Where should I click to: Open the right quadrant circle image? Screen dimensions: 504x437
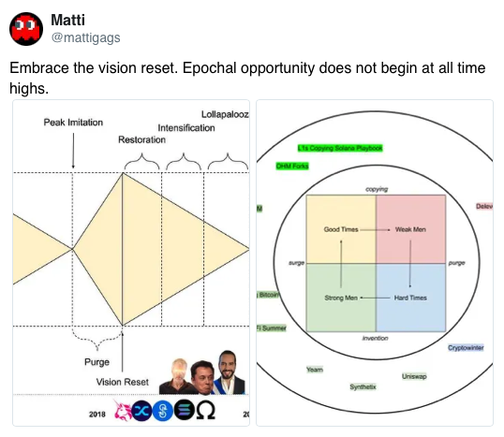pos(375,263)
